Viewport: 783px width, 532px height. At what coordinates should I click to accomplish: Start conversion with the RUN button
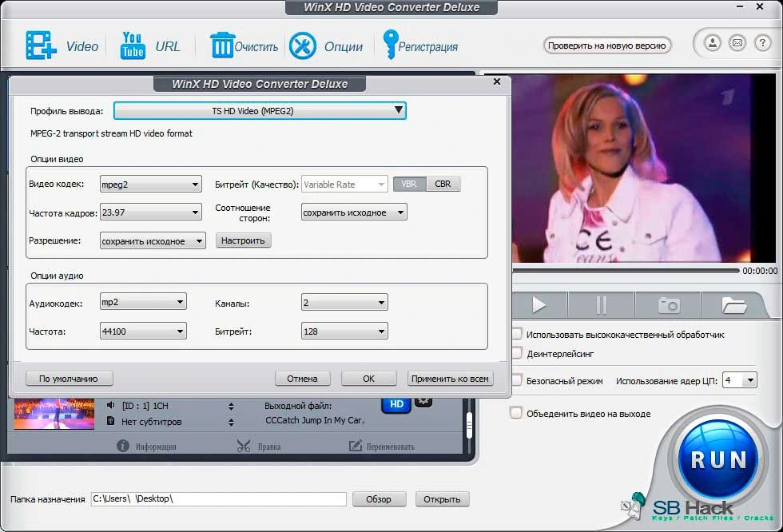718,459
